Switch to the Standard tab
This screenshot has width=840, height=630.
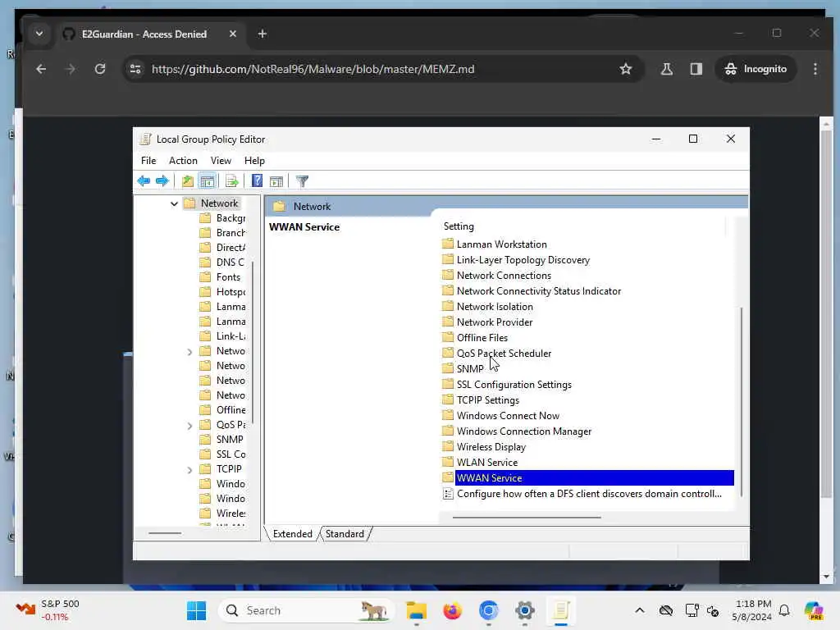click(345, 533)
